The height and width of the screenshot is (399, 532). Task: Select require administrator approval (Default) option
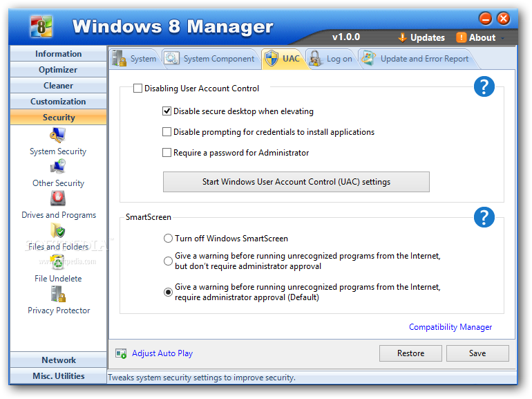168,292
